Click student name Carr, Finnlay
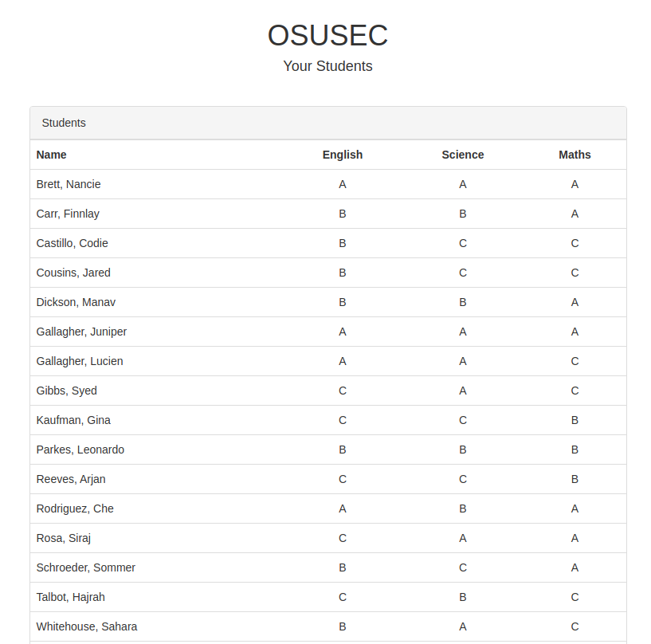Viewport: 651px width, 644px height. tap(68, 214)
